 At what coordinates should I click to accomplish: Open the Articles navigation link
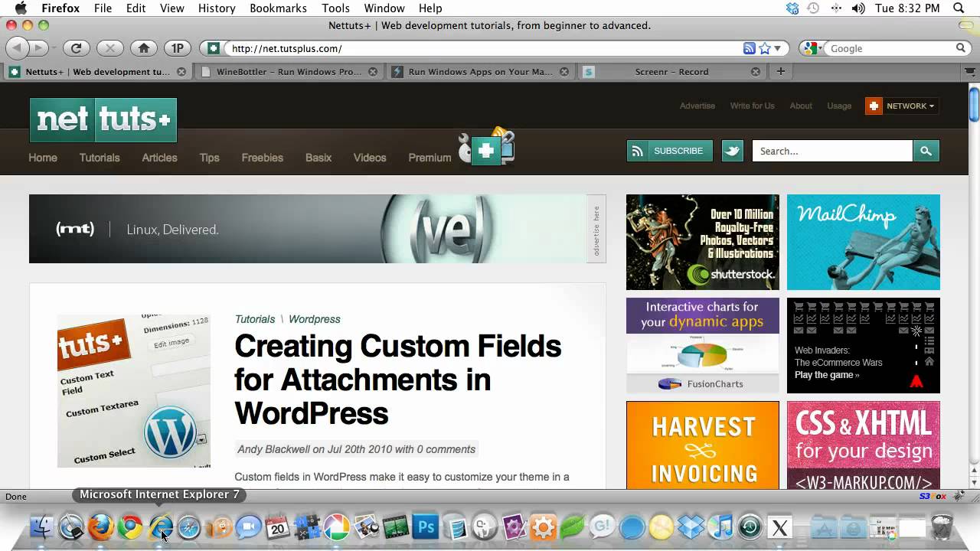point(159,158)
